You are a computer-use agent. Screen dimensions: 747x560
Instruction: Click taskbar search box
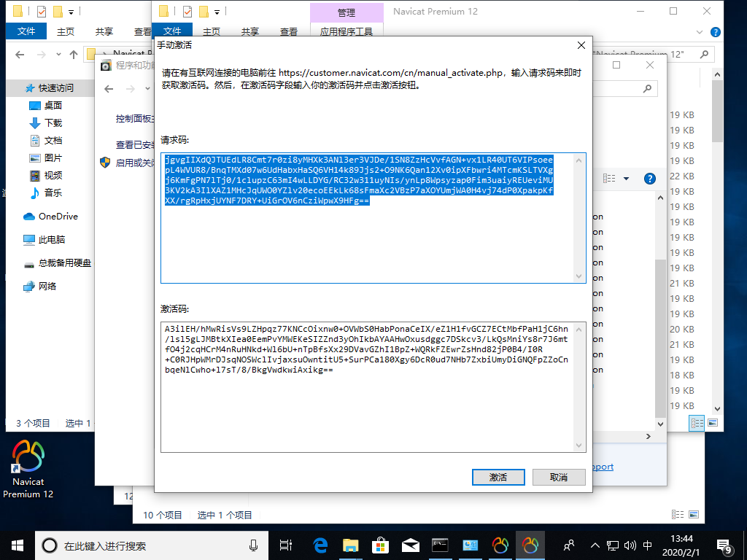[x=152, y=545]
